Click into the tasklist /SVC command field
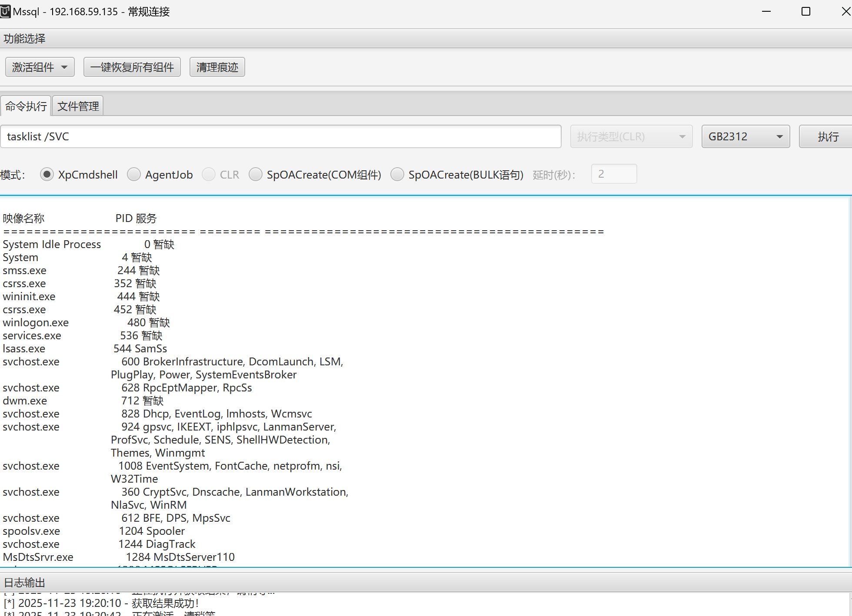Screen dimensions: 852x616 (x=280, y=137)
